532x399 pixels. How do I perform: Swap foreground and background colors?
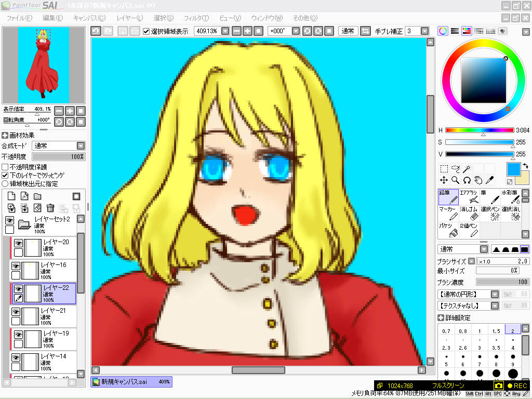526,166
